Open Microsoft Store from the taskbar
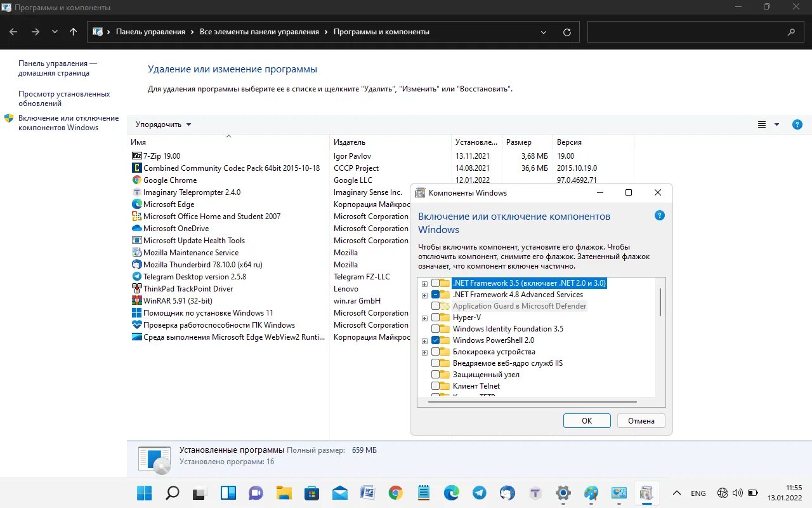The image size is (812, 508). pyautogui.click(x=312, y=493)
